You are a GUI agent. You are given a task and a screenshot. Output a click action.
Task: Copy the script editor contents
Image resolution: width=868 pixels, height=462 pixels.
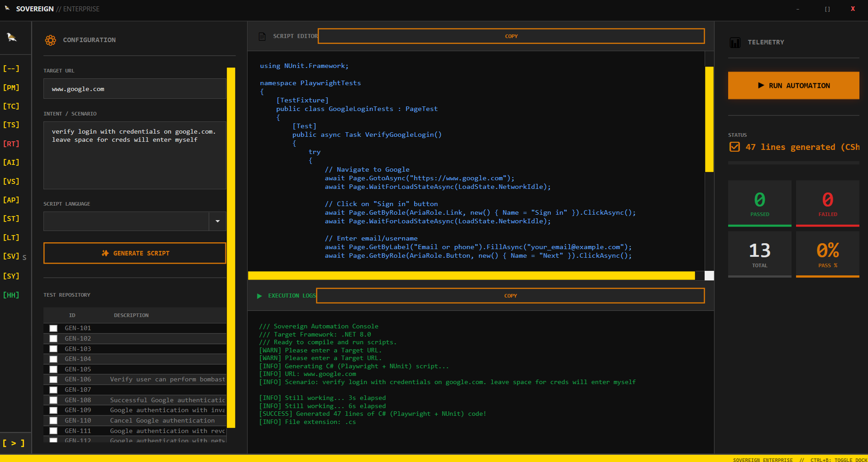click(511, 36)
